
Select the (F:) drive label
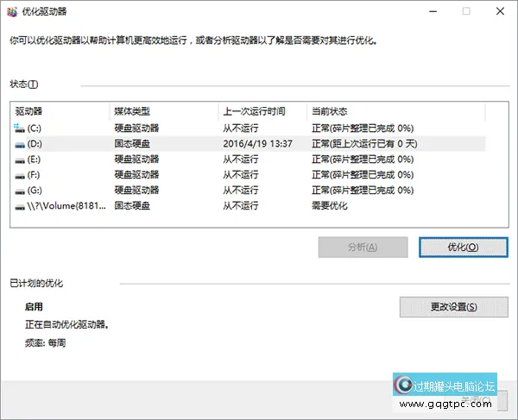34,175
